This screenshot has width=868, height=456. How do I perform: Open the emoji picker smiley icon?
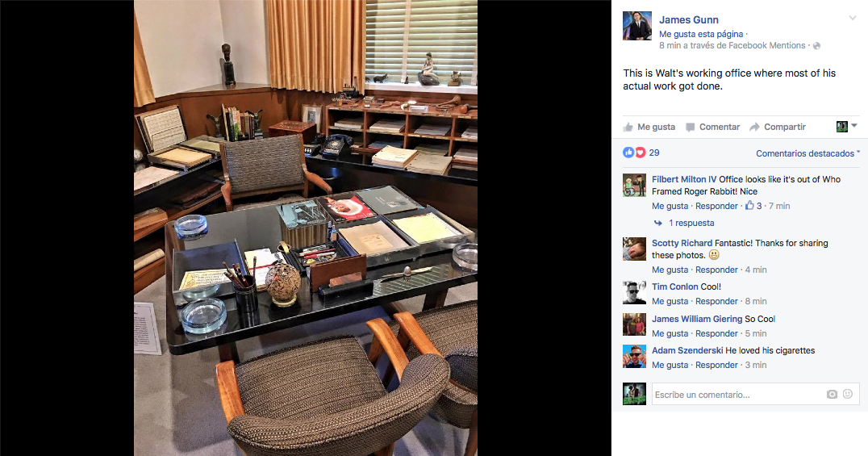point(848,394)
